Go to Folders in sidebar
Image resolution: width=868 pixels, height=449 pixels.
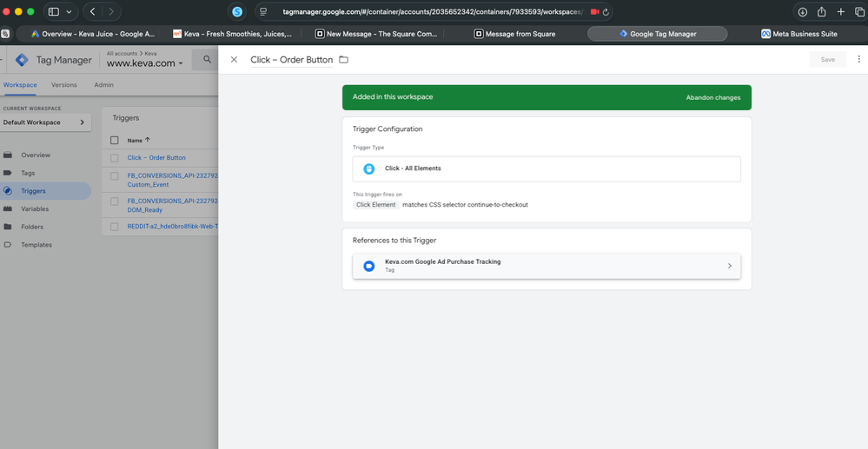click(x=32, y=227)
